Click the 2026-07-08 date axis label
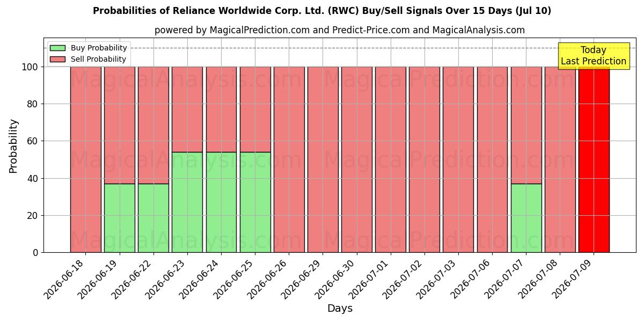The height and width of the screenshot is (322, 644). (x=539, y=278)
